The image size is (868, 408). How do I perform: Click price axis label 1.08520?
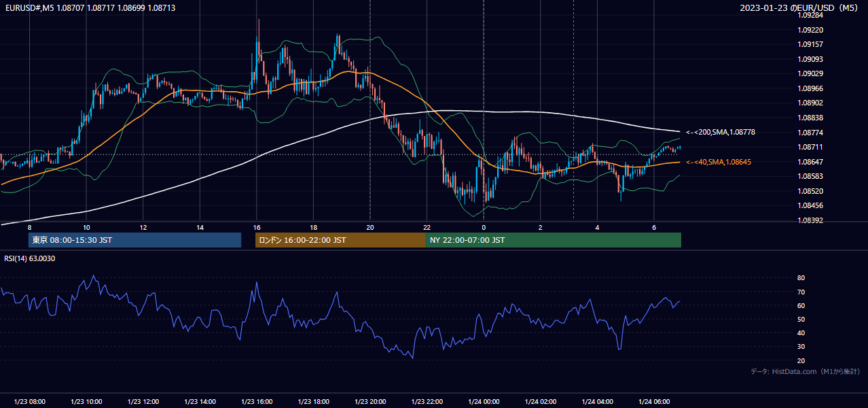[810, 191]
